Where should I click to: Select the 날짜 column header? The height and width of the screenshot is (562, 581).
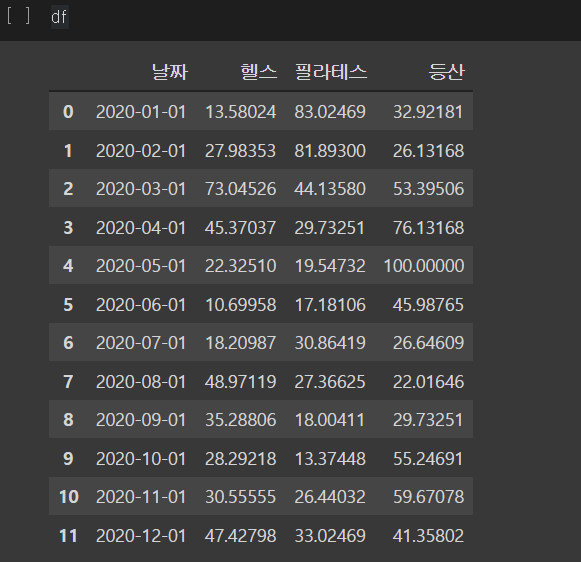tap(170, 72)
